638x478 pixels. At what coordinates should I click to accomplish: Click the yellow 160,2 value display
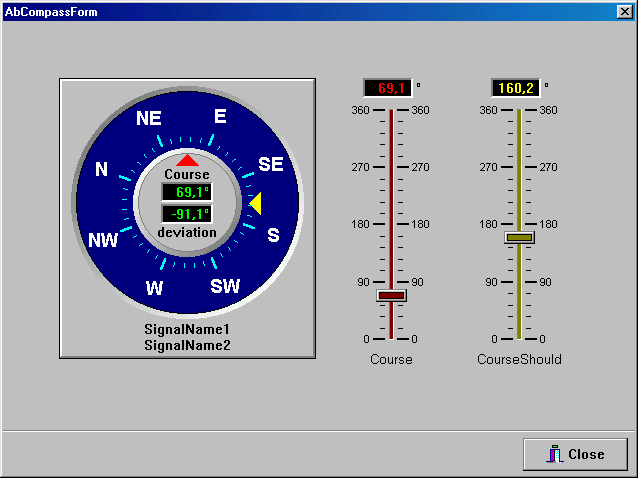point(516,88)
